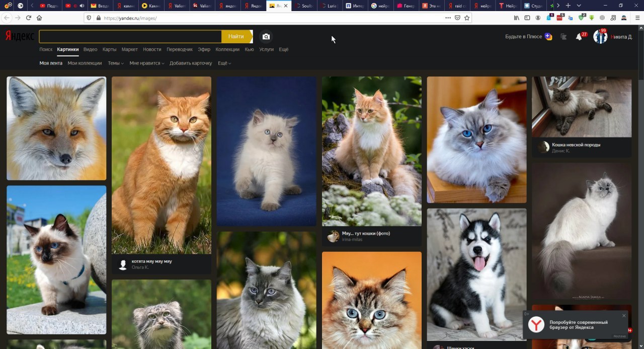The image size is (644, 349).
Task: Click Добавить карточку
Action: pos(191,63)
